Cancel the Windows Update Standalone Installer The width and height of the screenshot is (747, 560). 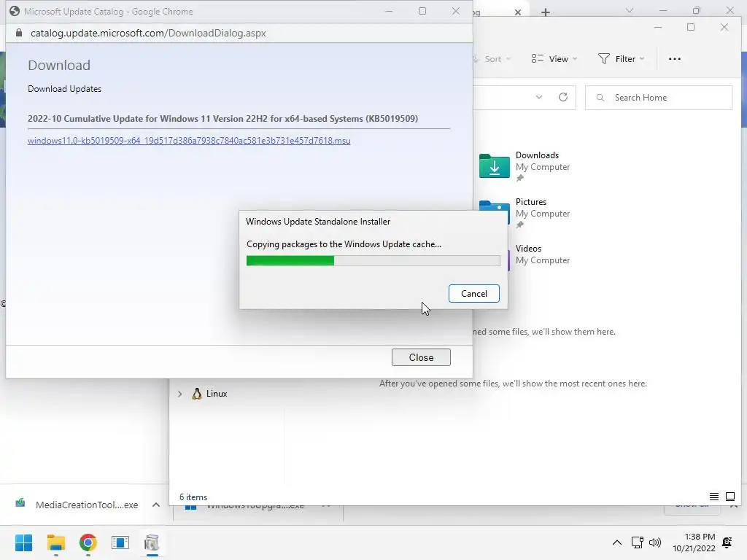(x=473, y=293)
